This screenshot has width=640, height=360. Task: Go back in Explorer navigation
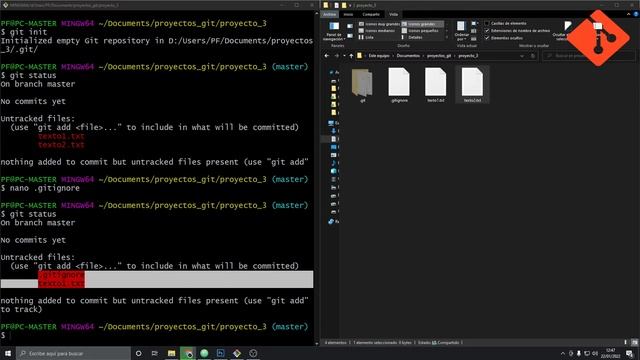[327, 56]
